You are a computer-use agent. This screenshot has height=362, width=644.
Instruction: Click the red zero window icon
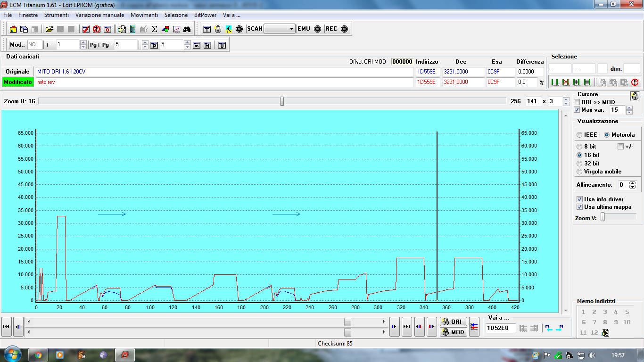pos(107,29)
